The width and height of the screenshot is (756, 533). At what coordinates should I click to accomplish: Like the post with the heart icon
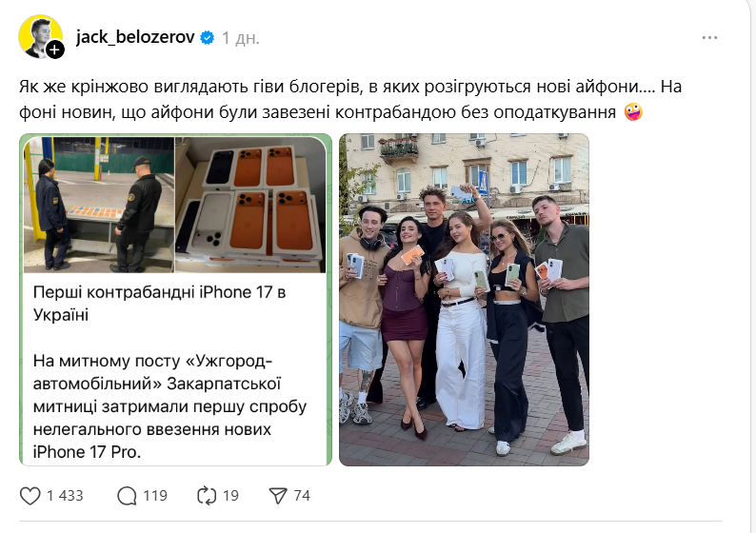coord(30,496)
